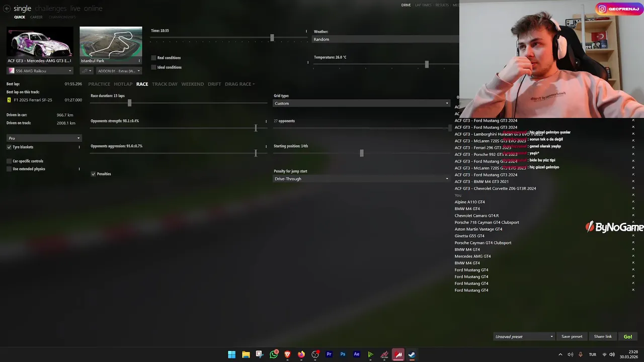The height and width of the screenshot is (362, 644).
Task: Remove BMW M4 GT3 2021 from grid
Action: point(633,182)
